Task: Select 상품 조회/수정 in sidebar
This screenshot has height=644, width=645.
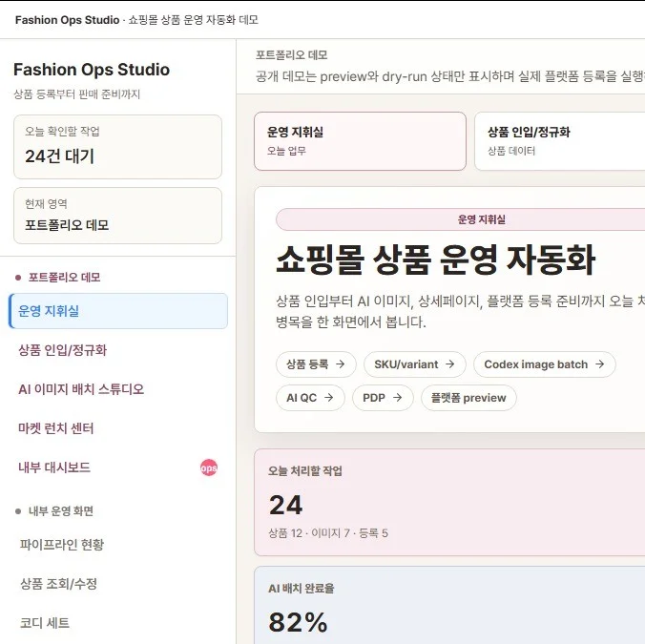Action: [x=118, y=584]
